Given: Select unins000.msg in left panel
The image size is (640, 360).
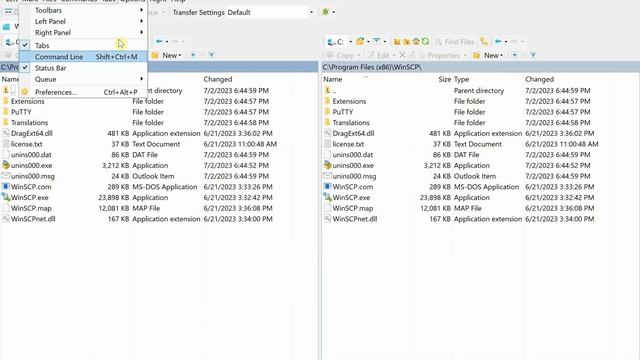Looking at the screenshot, I should (x=33, y=176).
